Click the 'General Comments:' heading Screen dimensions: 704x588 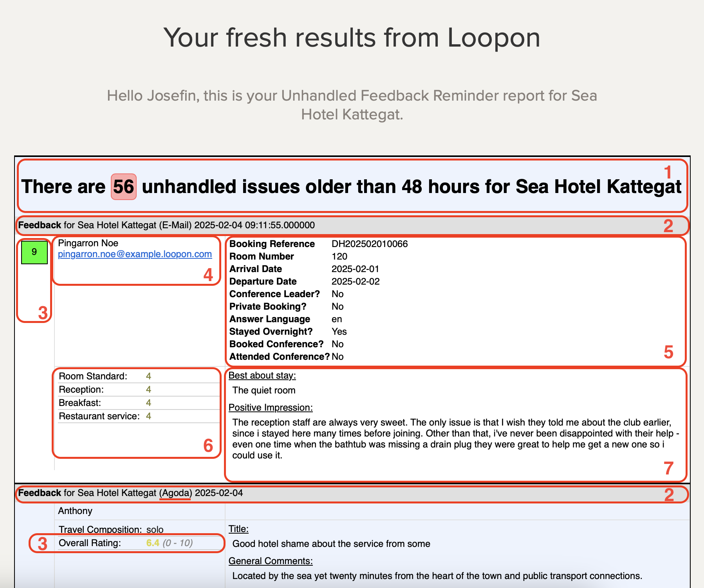[x=270, y=561]
